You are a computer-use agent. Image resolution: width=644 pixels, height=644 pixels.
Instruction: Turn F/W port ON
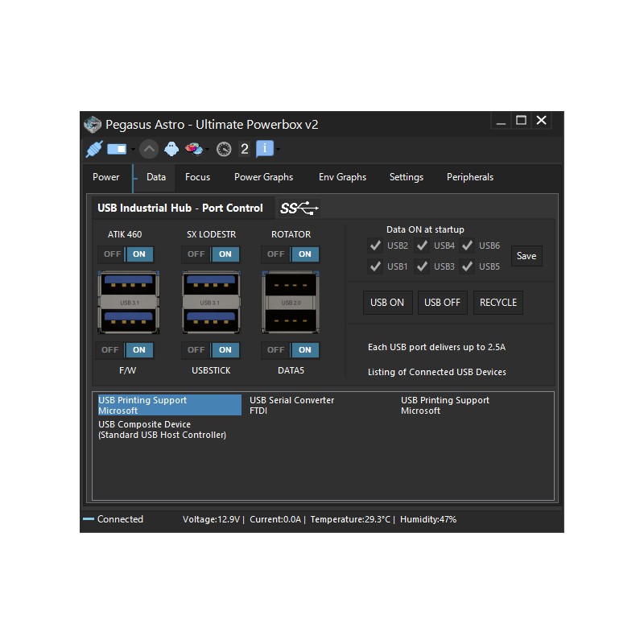click(x=139, y=350)
